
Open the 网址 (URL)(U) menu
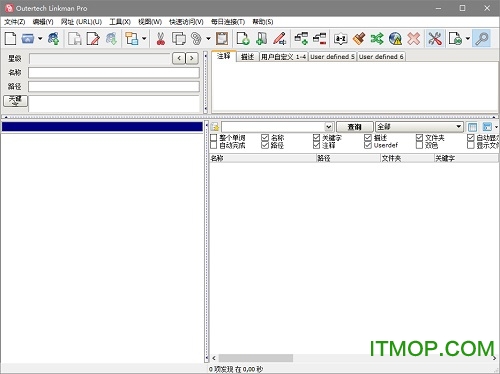tap(81, 22)
